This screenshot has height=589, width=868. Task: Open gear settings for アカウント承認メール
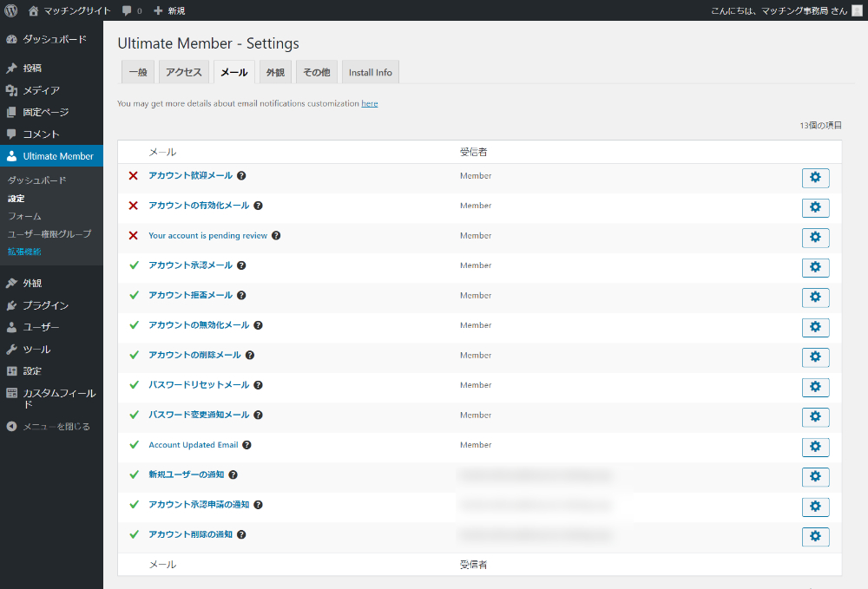(x=815, y=267)
